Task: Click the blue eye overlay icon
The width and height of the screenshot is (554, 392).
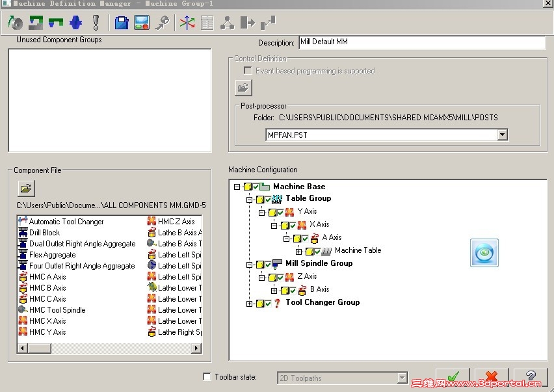Action: pos(484,252)
